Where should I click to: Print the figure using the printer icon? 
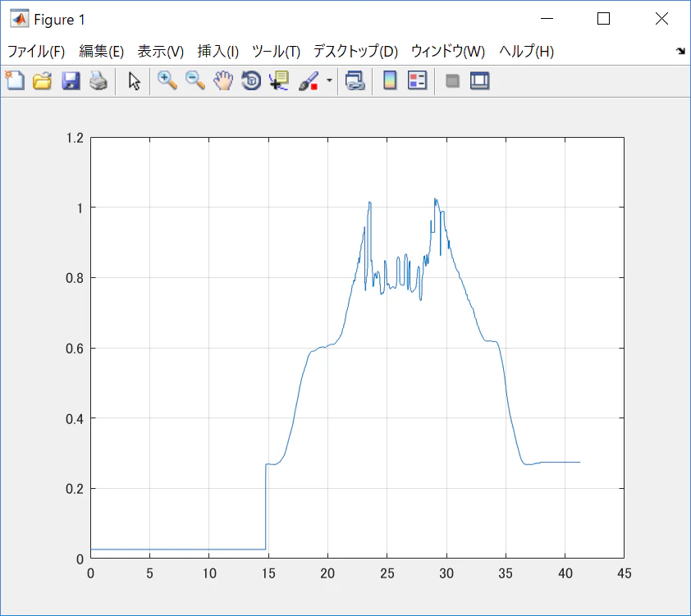pyautogui.click(x=98, y=80)
